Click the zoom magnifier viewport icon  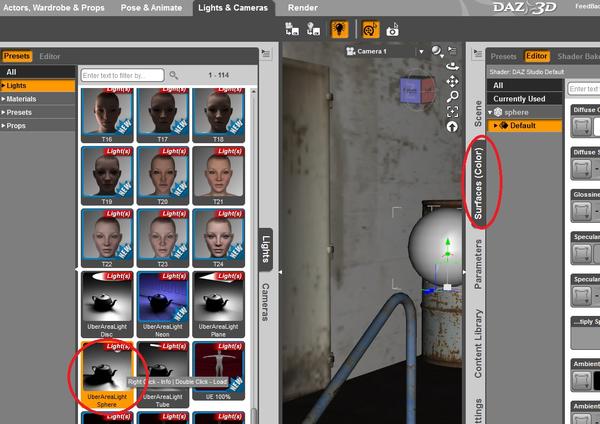[452, 96]
